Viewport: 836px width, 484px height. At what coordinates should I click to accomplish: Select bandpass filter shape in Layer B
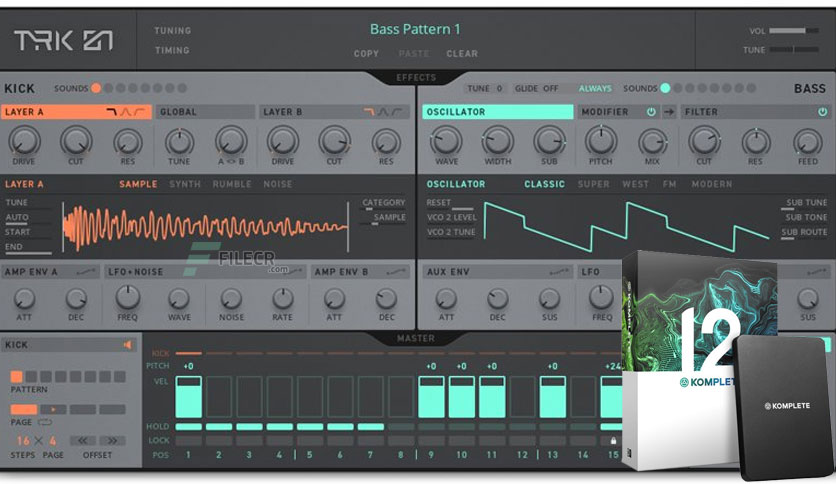tap(383, 112)
